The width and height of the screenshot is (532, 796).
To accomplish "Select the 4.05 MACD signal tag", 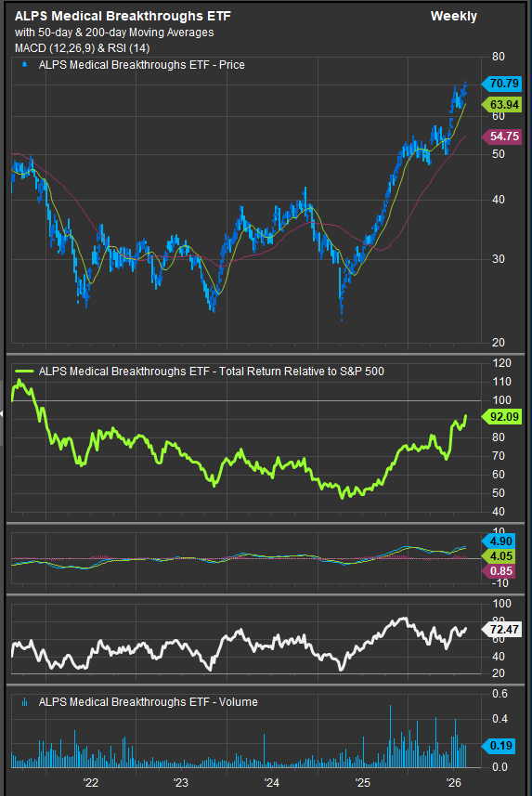I will (499, 555).
